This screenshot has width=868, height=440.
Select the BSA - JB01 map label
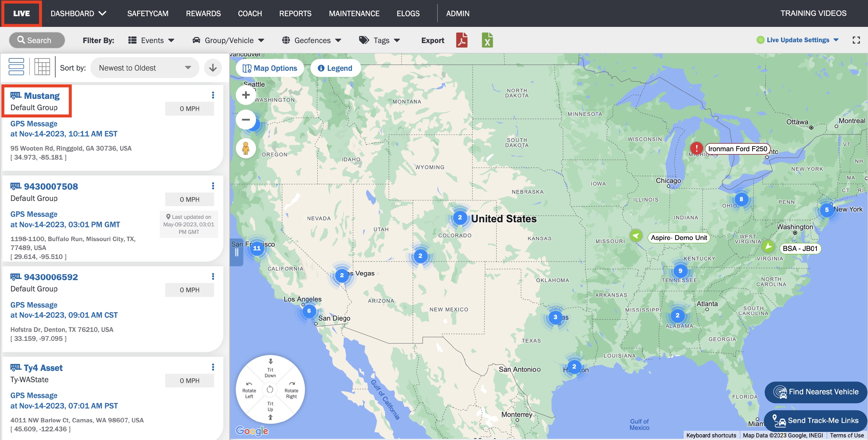(x=800, y=248)
